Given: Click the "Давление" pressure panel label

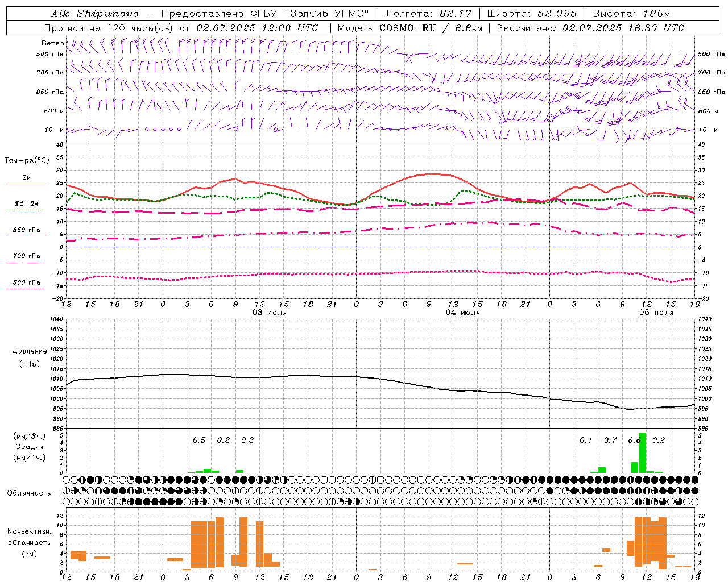Looking at the screenshot, I should [x=30, y=351].
